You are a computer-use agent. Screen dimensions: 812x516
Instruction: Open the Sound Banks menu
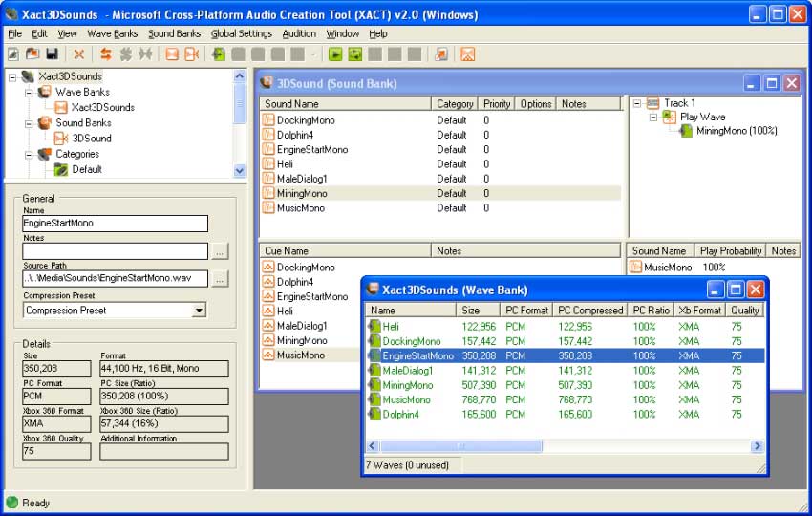point(174,33)
